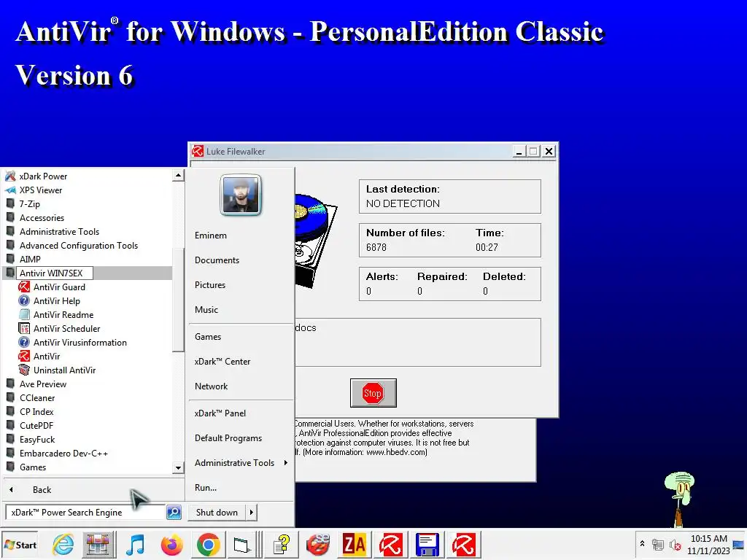Expand the Accessories folder

tap(42, 217)
